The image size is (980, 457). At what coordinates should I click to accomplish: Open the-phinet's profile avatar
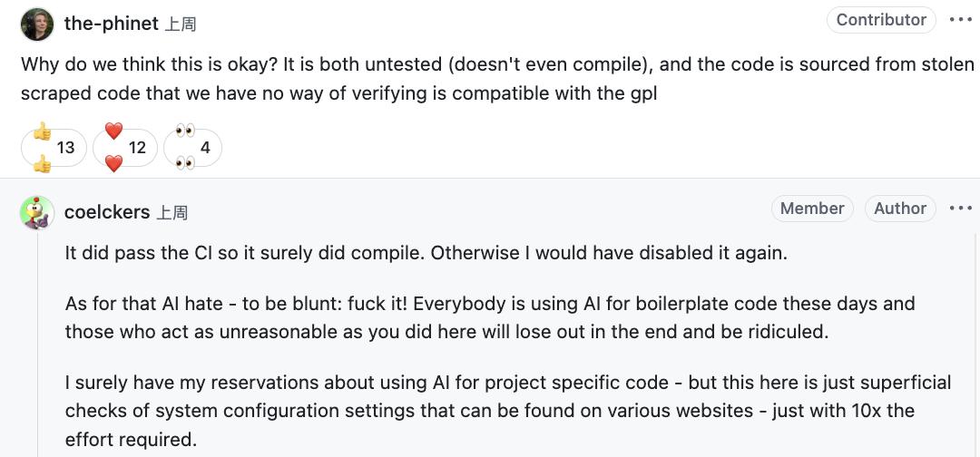[x=36, y=24]
